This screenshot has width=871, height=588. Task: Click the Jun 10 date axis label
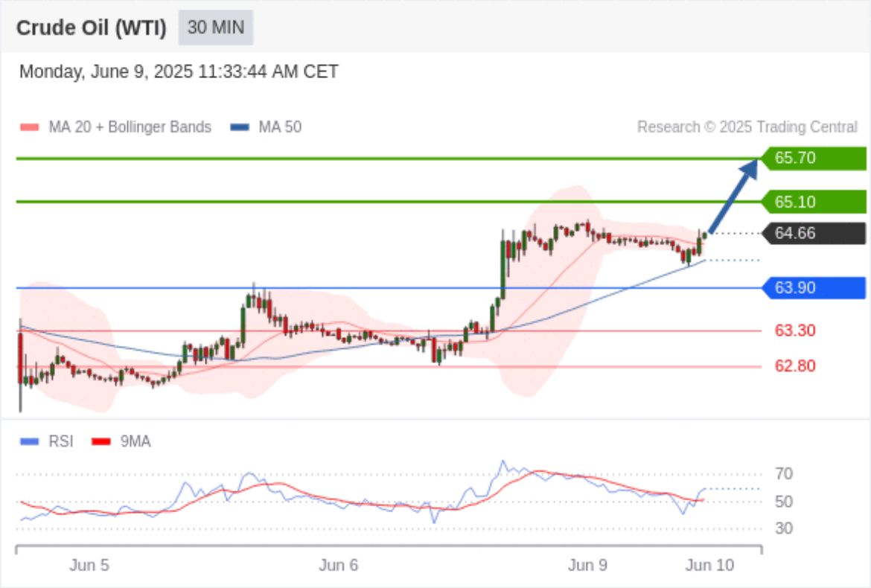(709, 566)
